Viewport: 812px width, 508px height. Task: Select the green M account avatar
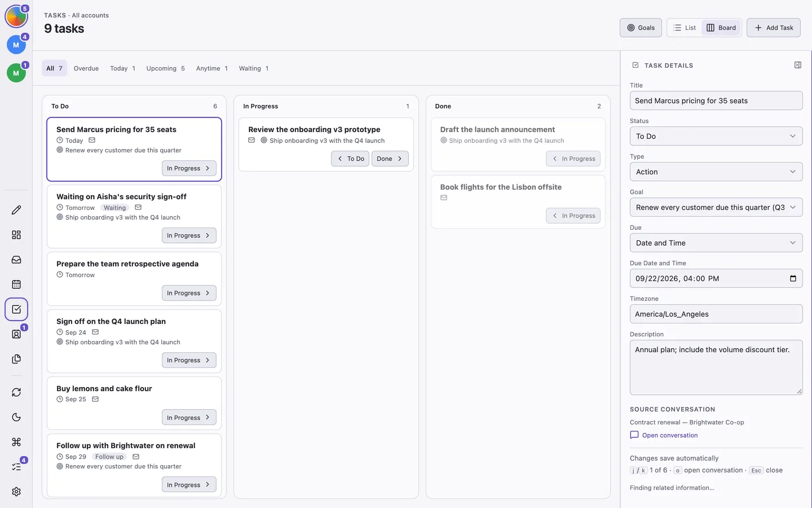16,73
